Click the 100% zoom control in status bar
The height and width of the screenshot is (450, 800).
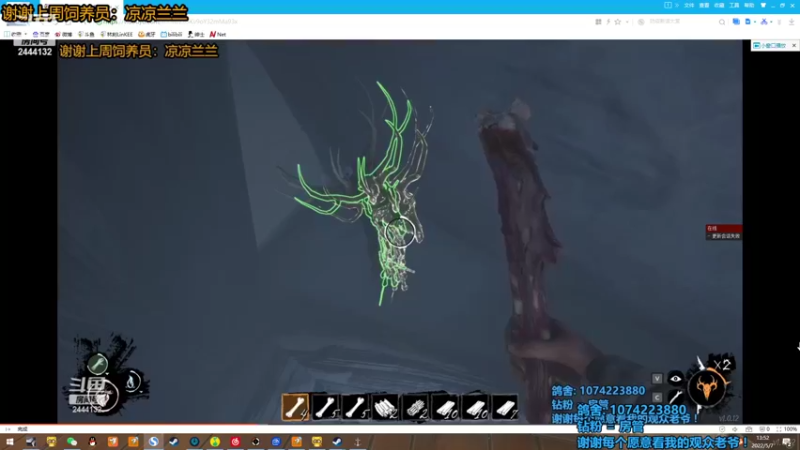coord(786,429)
